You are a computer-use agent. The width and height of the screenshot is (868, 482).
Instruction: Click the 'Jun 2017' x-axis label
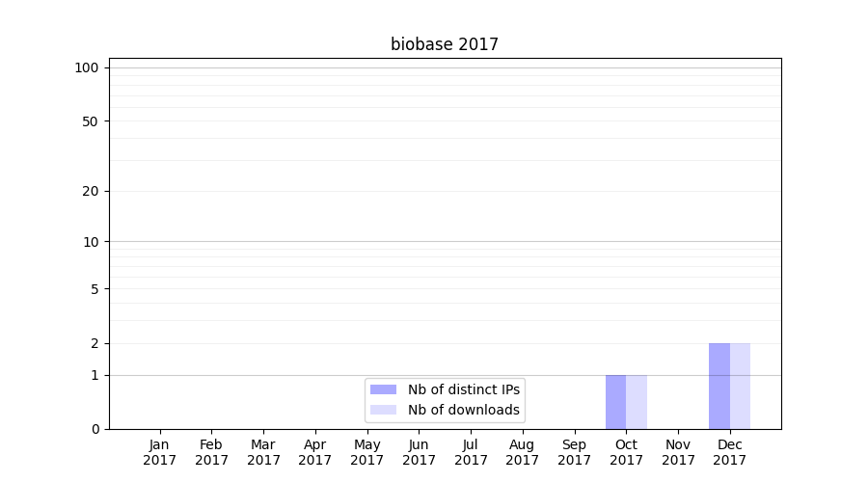coord(419,452)
